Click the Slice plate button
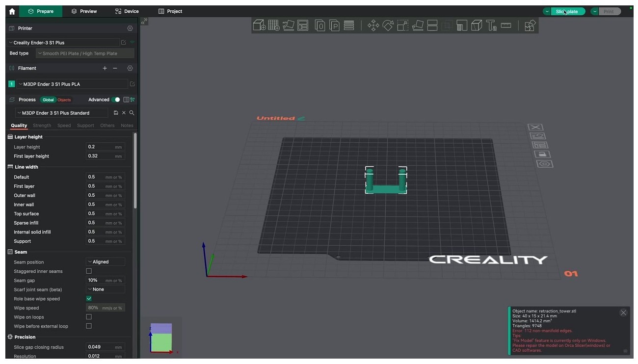This screenshot has height=364, width=638. (x=568, y=11)
